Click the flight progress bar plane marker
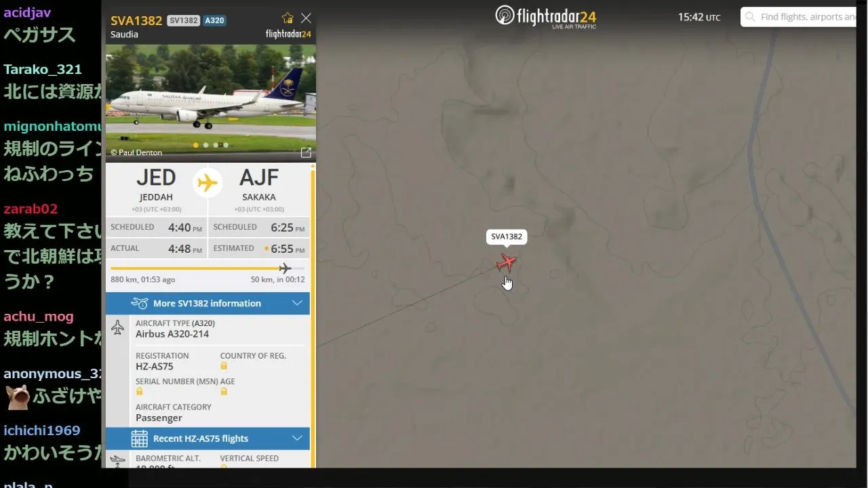 pos(285,268)
